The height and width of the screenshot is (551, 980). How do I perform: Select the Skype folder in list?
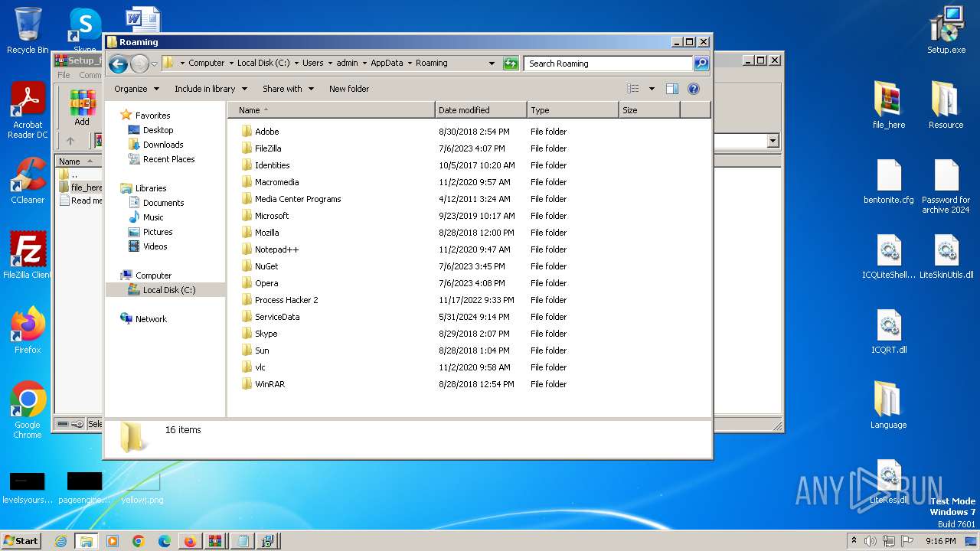pos(266,334)
